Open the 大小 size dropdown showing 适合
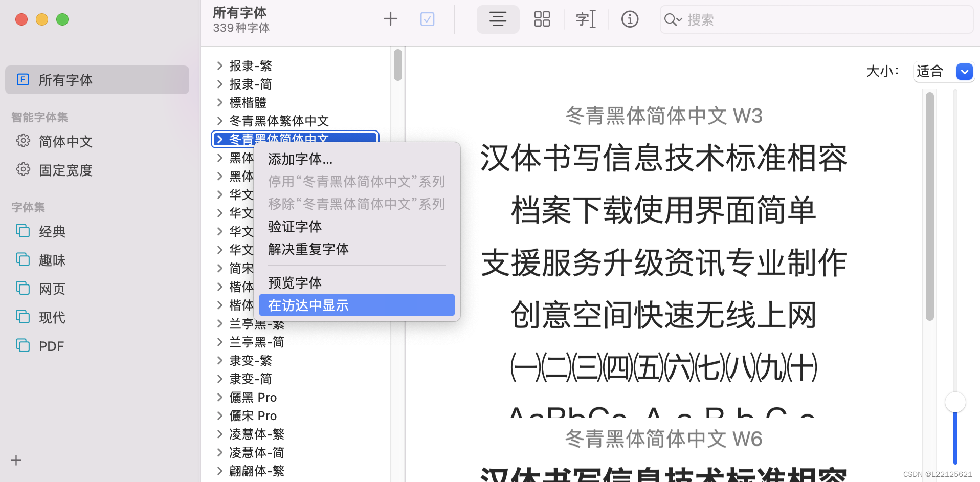This screenshot has width=980, height=482. coord(943,72)
